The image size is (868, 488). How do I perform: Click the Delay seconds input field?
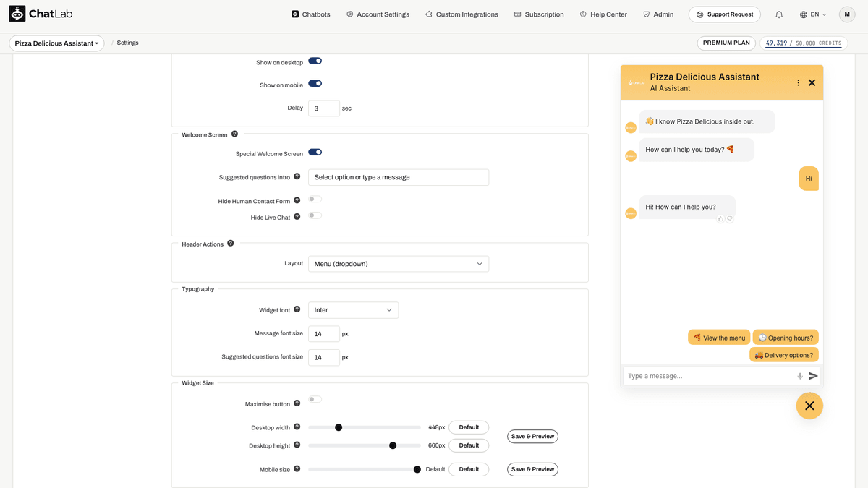click(x=324, y=108)
